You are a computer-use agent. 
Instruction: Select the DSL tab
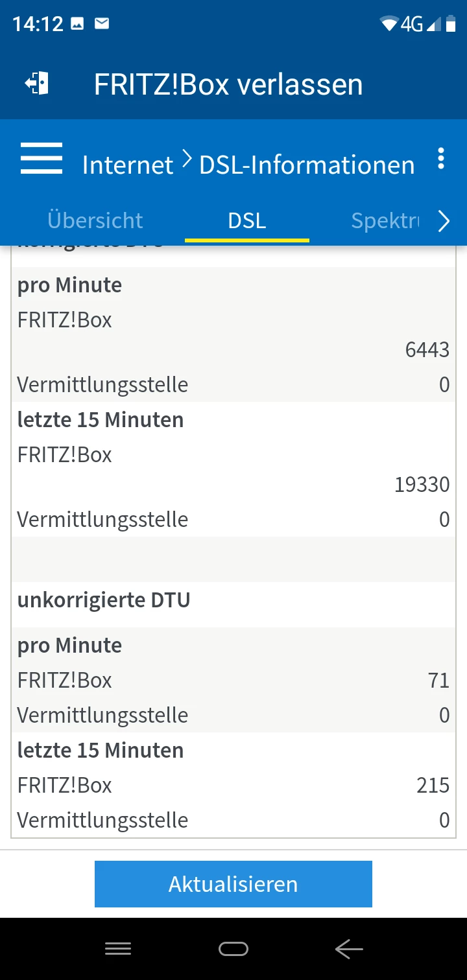[247, 220]
